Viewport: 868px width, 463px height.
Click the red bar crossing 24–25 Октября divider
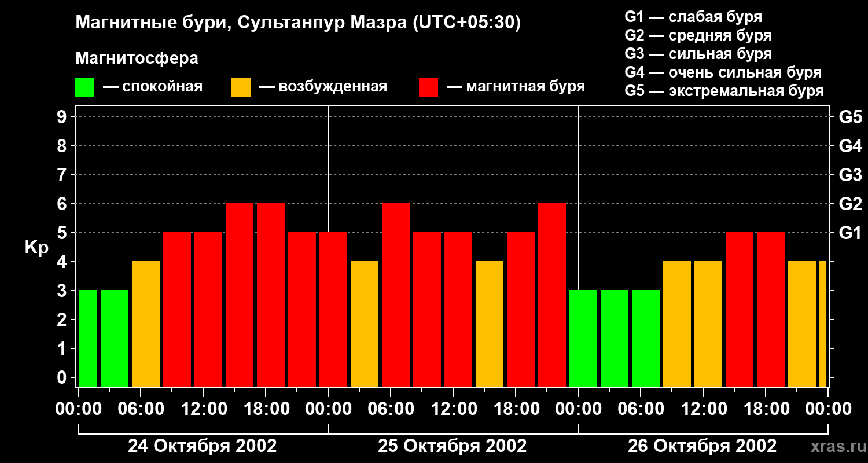pos(333,309)
